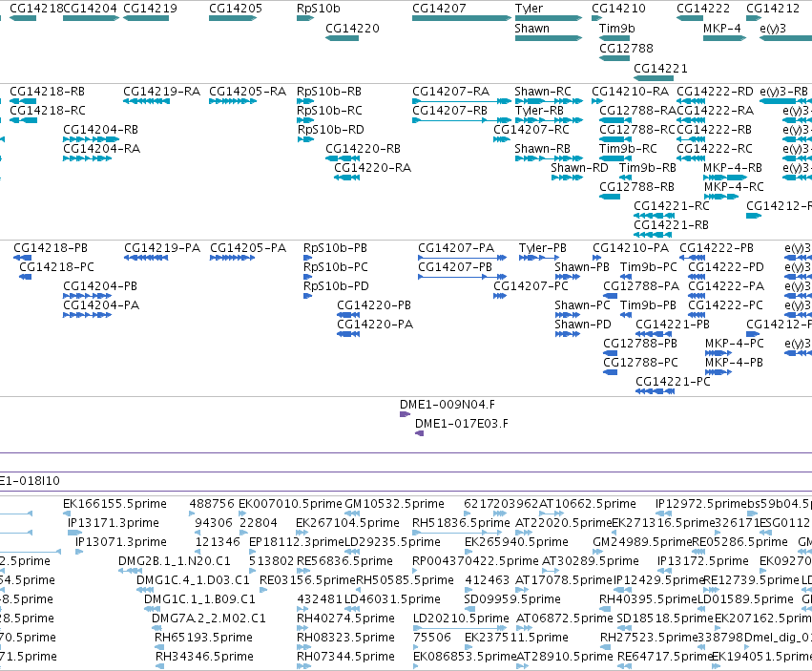The image size is (812, 671).
Task: Open the GM10532.5prime EST label
Action: 395,504
